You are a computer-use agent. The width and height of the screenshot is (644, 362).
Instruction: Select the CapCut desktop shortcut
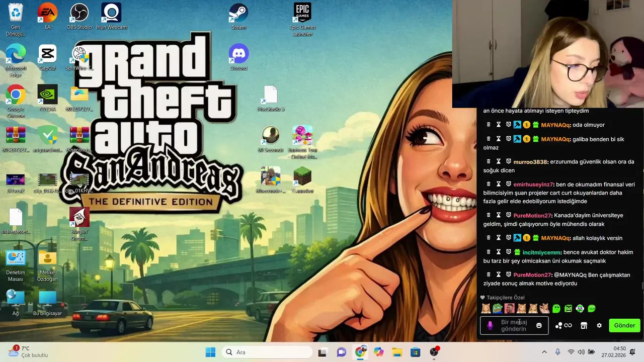[x=47, y=57]
